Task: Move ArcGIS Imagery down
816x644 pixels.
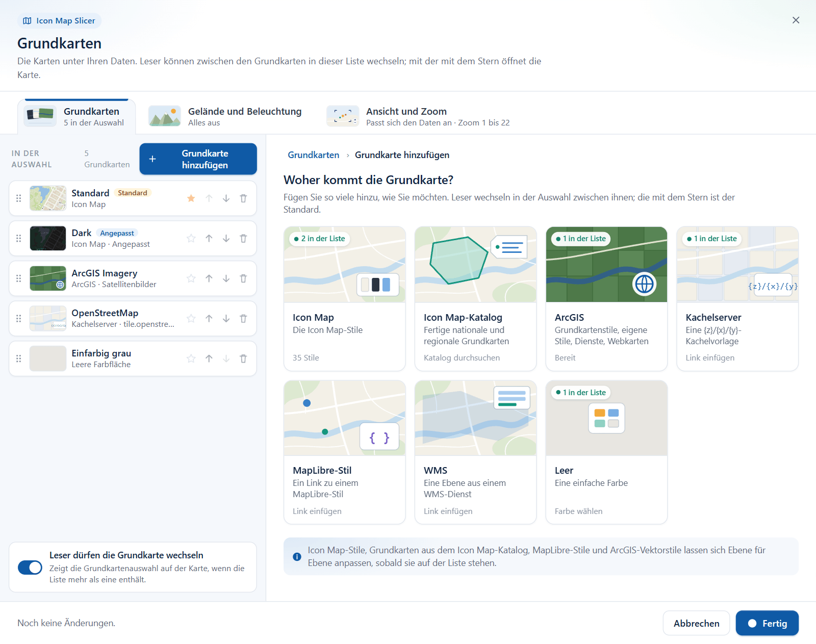Action: tap(226, 278)
